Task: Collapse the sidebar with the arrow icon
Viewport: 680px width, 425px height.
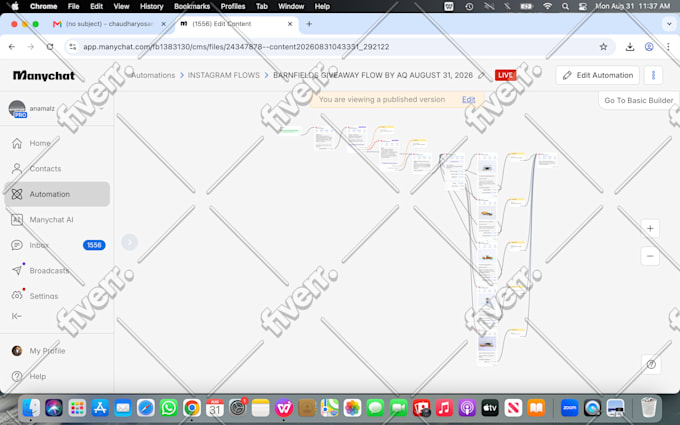Action: 16,316
